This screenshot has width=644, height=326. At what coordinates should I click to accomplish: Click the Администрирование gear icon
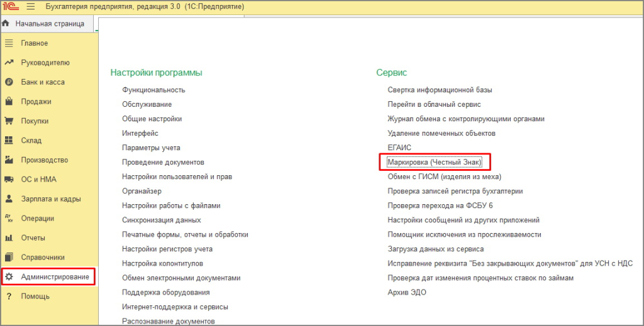click(x=9, y=277)
